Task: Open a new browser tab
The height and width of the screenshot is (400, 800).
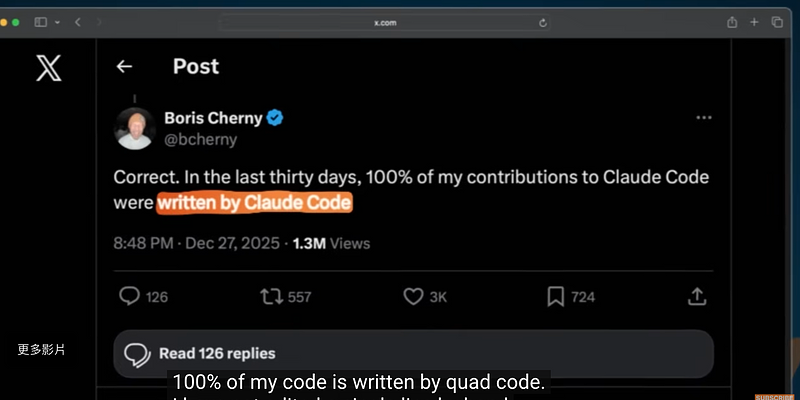Action: pos(755,22)
